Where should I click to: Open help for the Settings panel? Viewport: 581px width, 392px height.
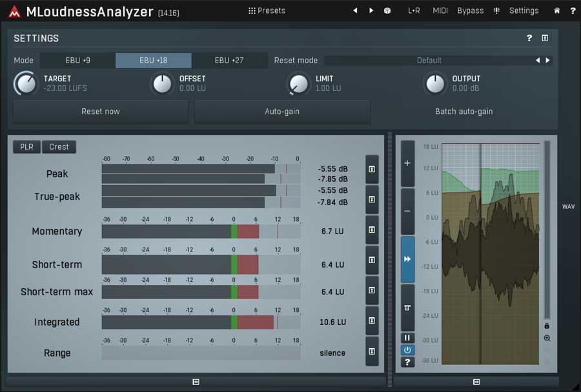tap(529, 38)
